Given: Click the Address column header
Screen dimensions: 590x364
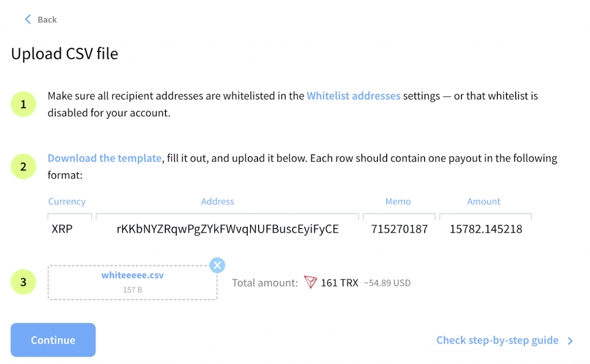Looking at the screenshot, I should [x=217, y=202].
